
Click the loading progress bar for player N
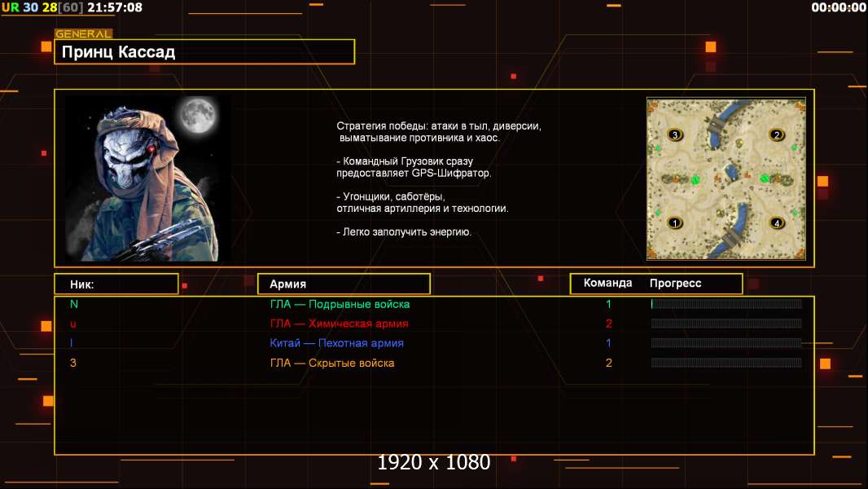point(726,303)
